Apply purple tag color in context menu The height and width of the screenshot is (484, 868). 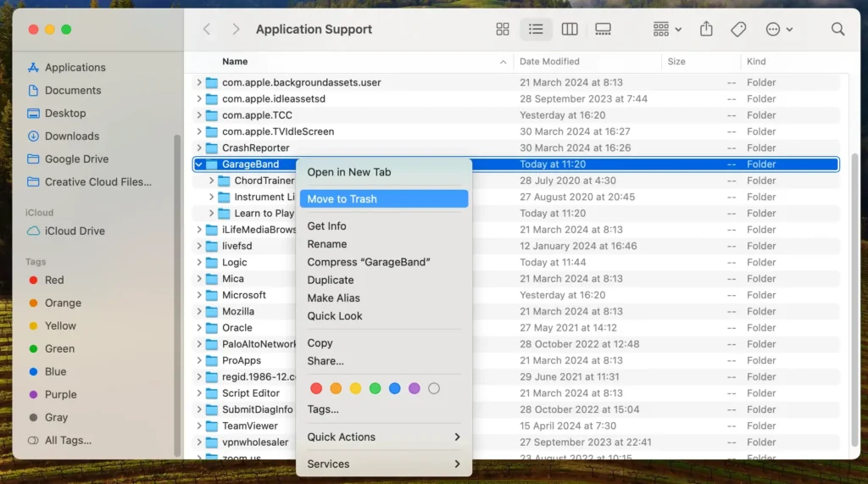(x=414, y=389)
